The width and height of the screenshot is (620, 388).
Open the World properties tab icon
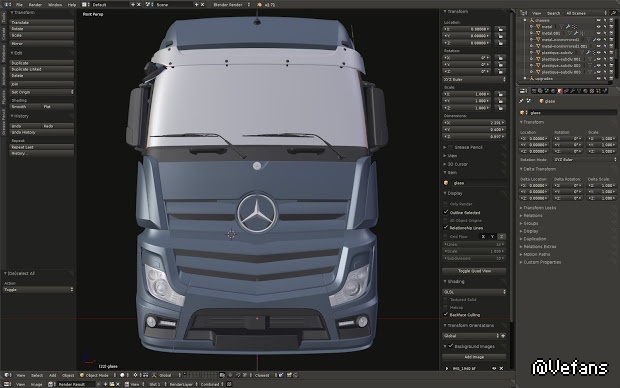[553, 91]
